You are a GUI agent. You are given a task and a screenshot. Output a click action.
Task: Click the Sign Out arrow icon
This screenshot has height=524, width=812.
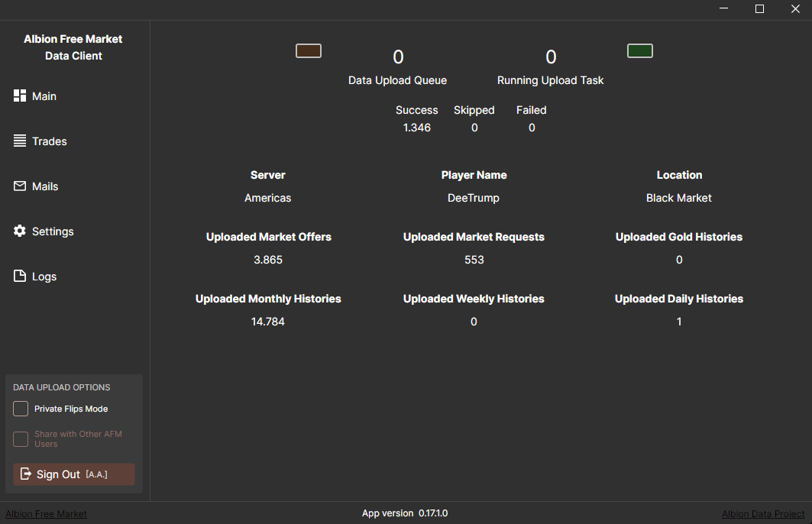[x=26, y=474]
